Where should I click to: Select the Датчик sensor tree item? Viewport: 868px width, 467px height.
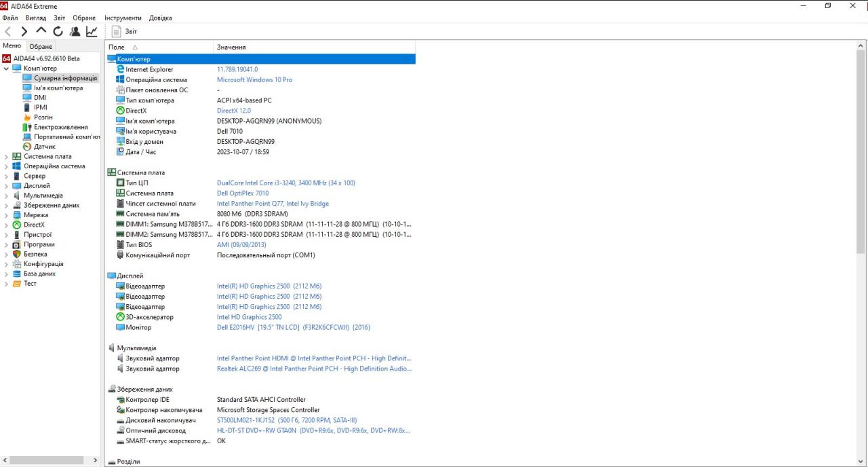(x=44, y=147)
